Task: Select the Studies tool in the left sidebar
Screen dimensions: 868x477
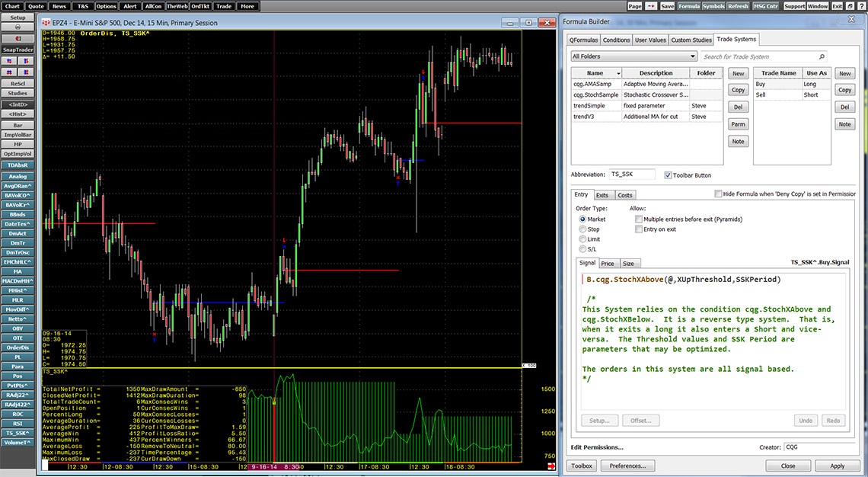Action: (17, 94)
